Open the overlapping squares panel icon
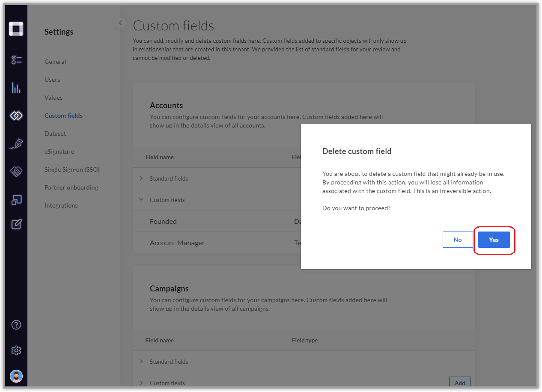This screenshot has height=392, width=542. (x=16, y=199)
